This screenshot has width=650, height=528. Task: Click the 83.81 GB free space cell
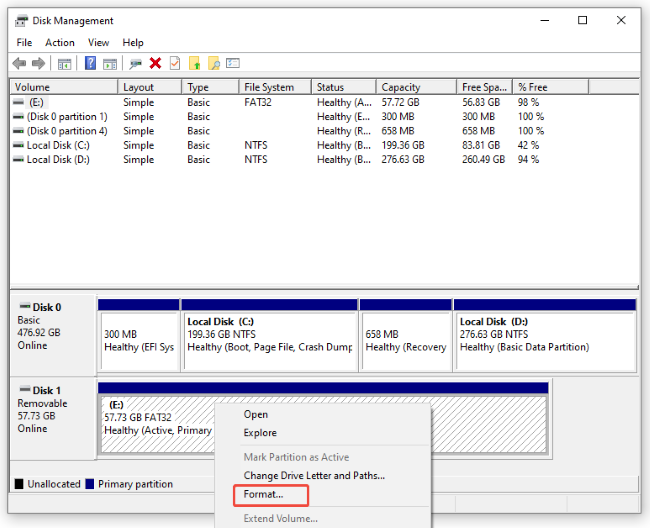[481, 145]
